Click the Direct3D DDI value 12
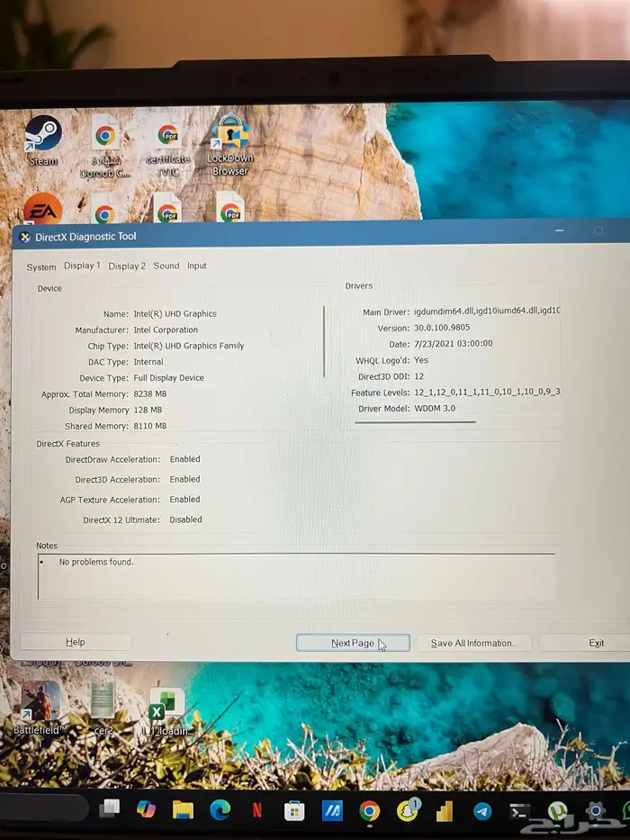Image resolution: width=630 pixels, height=840 pixels. (x=418, y=376)
